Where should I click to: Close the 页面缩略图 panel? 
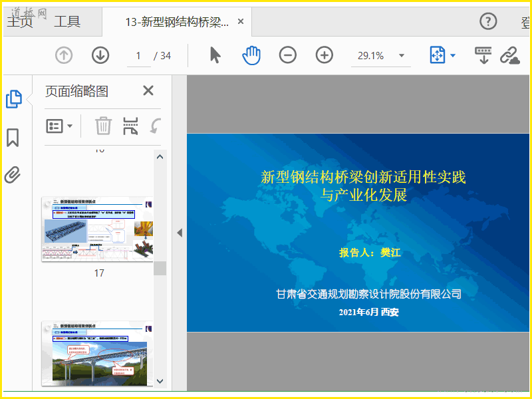click(148, 91)
